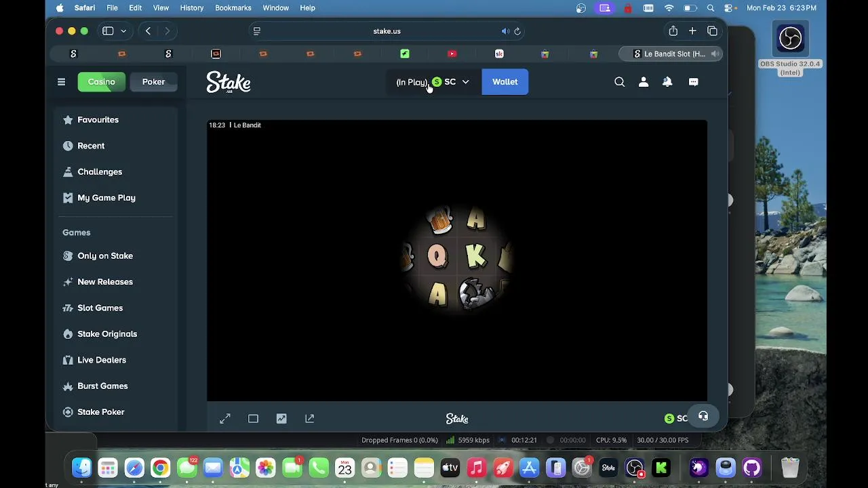868x488 pixels.
Task: Mute the Le Bandit Slot tab
Action: click(x=715, y=54)
